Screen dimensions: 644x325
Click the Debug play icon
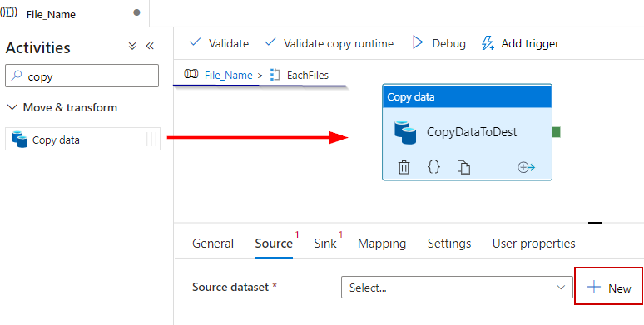pyautogui.click(x=418, y=42)
